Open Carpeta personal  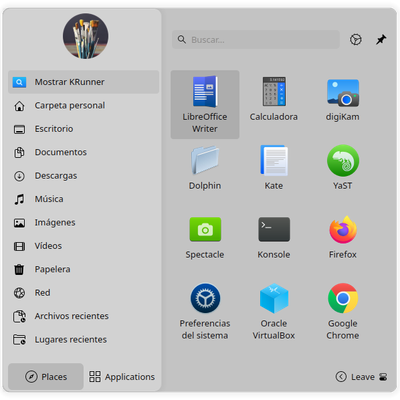click(83, 106)
